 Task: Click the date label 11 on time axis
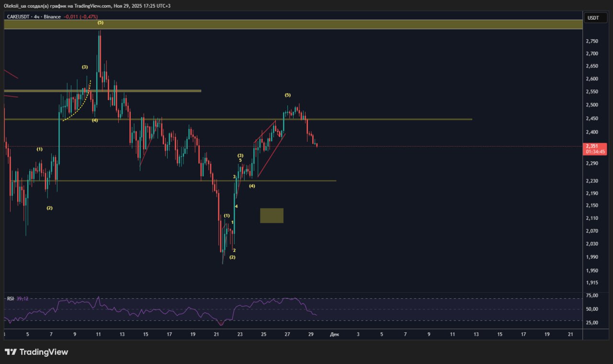coord(98,334)
